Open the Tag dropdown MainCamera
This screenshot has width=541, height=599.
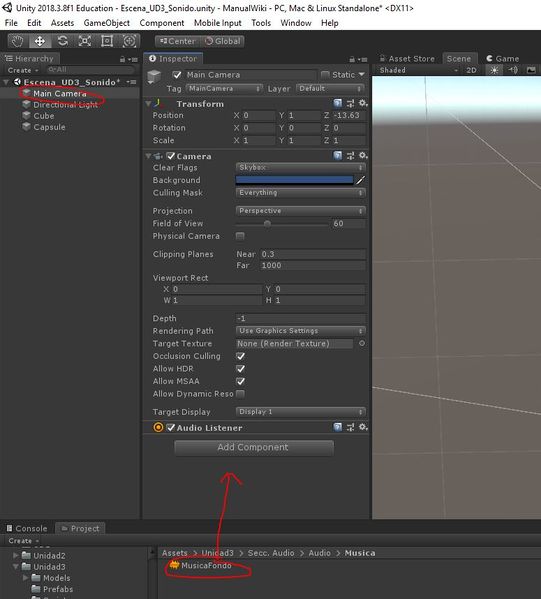pos(224,89)
